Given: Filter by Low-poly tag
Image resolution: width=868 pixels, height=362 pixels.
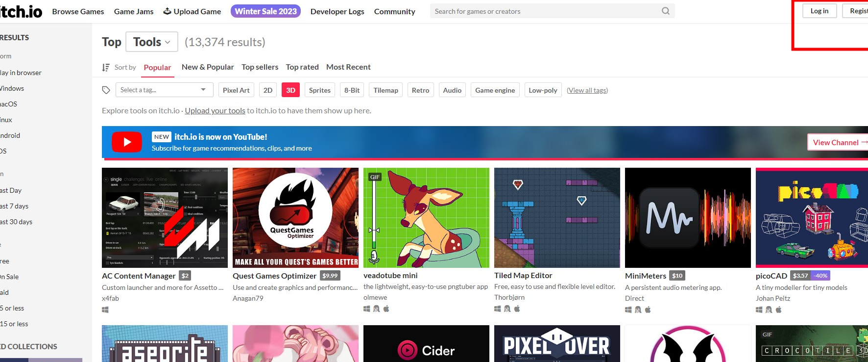Looking at the screenshot, I should (543, 90).
